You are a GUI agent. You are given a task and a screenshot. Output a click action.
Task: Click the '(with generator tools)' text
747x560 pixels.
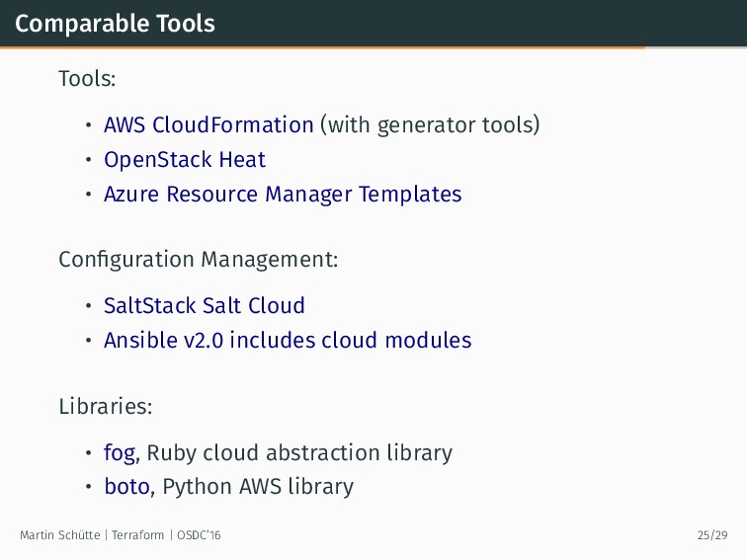430,125
